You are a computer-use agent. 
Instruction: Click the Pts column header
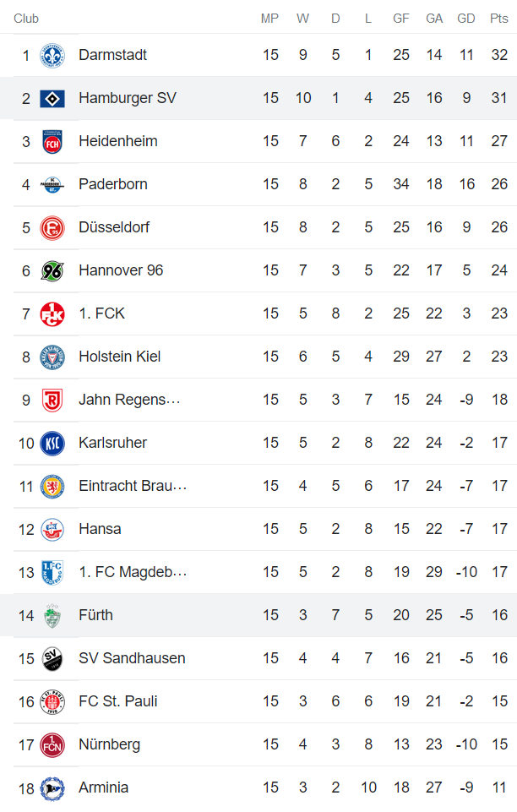pos(498,19)
